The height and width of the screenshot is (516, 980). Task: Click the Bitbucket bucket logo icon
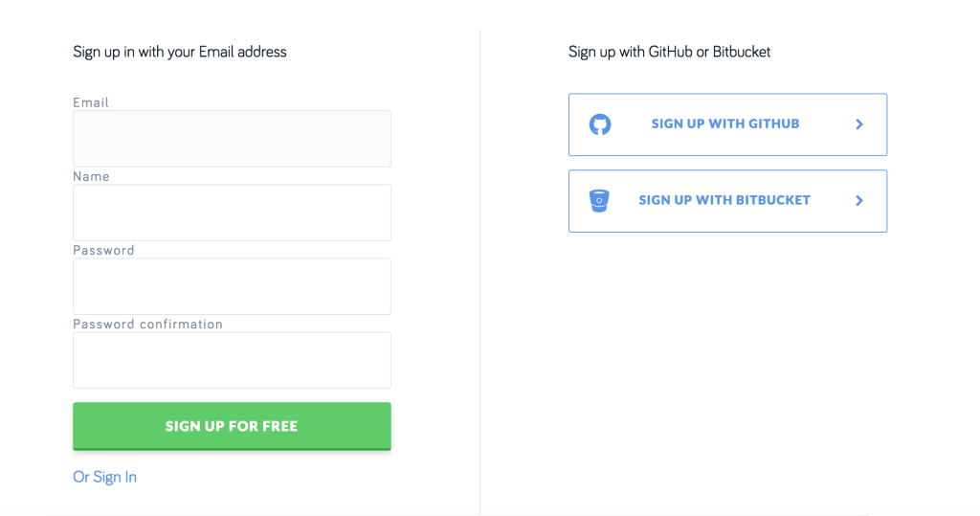(599, 201)
